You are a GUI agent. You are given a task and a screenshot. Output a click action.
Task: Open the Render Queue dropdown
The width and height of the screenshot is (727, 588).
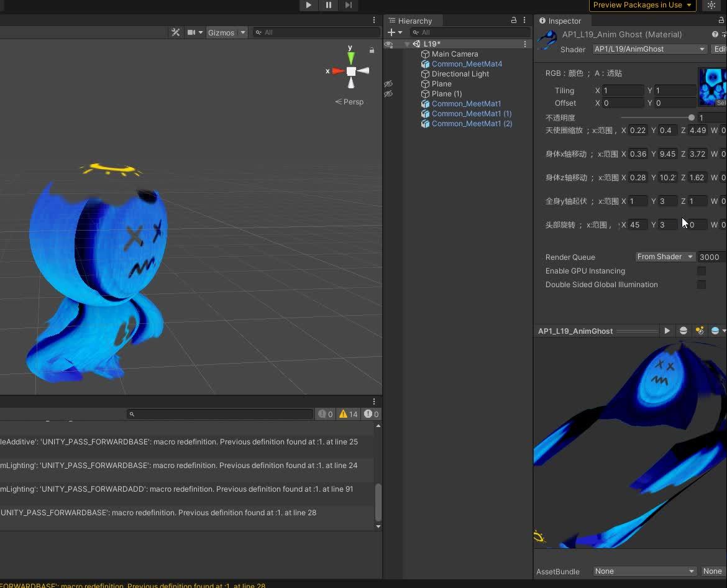click(664, 257)
